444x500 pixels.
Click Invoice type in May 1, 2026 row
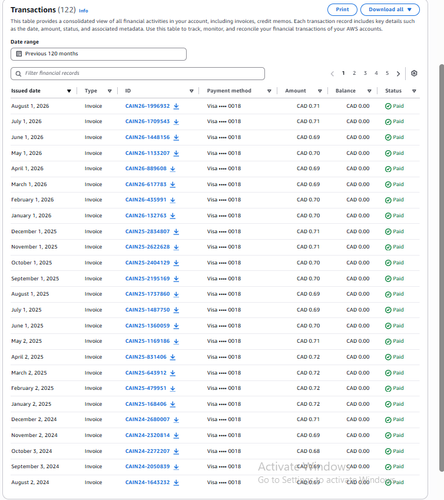click(x=93, y=153)
